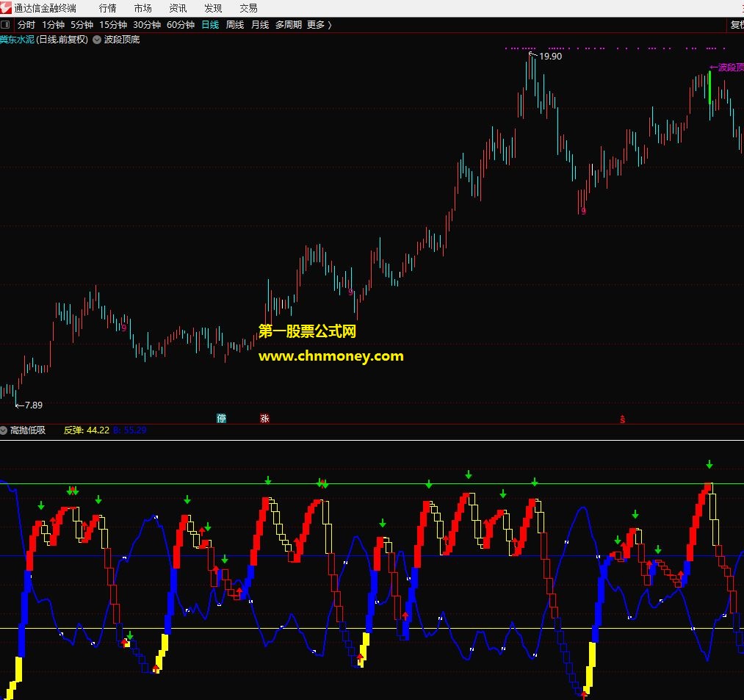Click the 波段顶底 indicator name

pyautogui.click(x=122, y=40)
